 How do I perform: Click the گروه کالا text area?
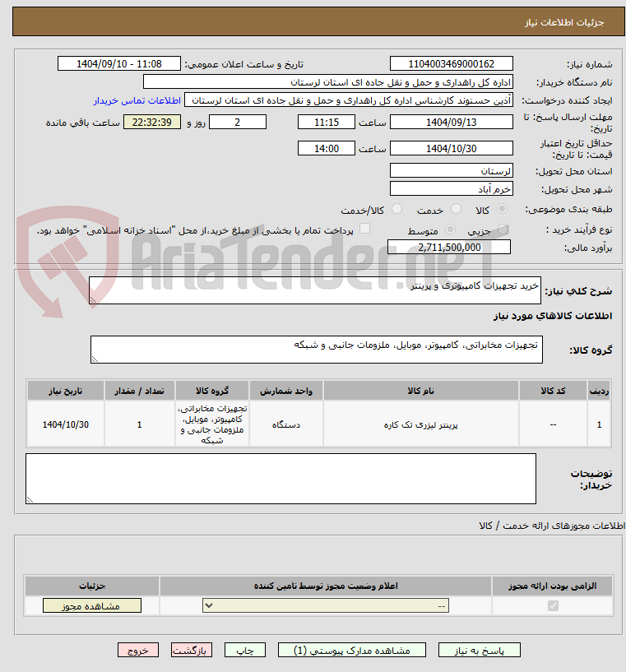coord(317,350)
